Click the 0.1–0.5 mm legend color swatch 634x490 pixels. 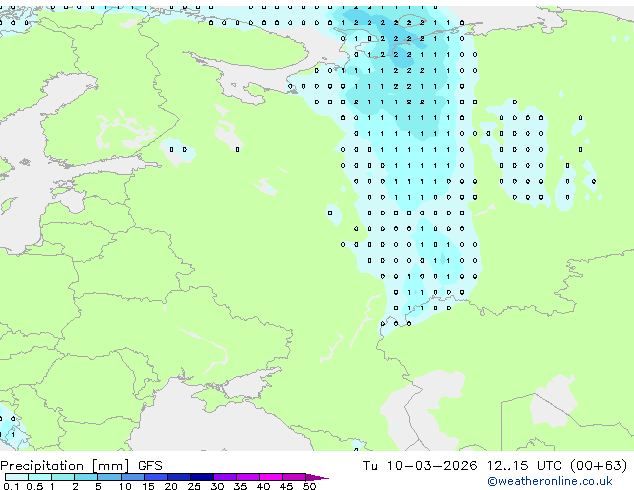pos(17,477)
